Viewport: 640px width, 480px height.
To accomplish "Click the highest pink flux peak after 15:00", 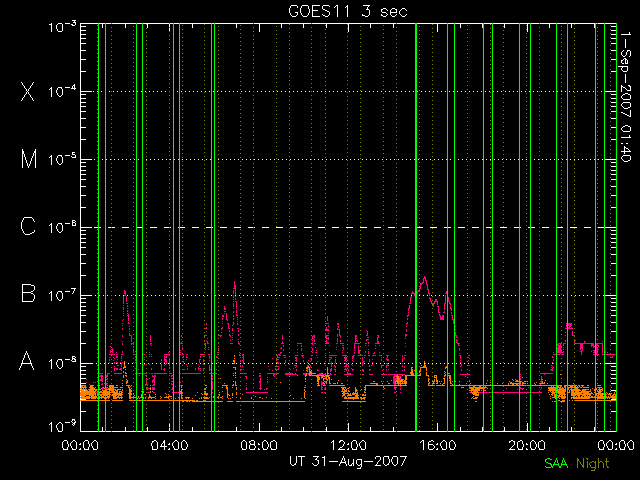I will click(x=425, y=277).
